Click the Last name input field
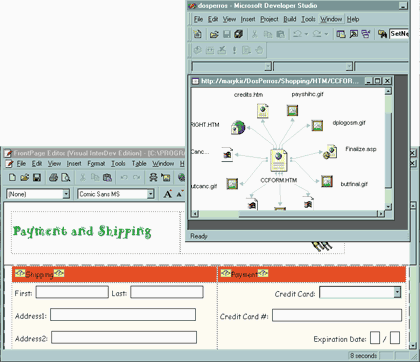 coord(167,292)
